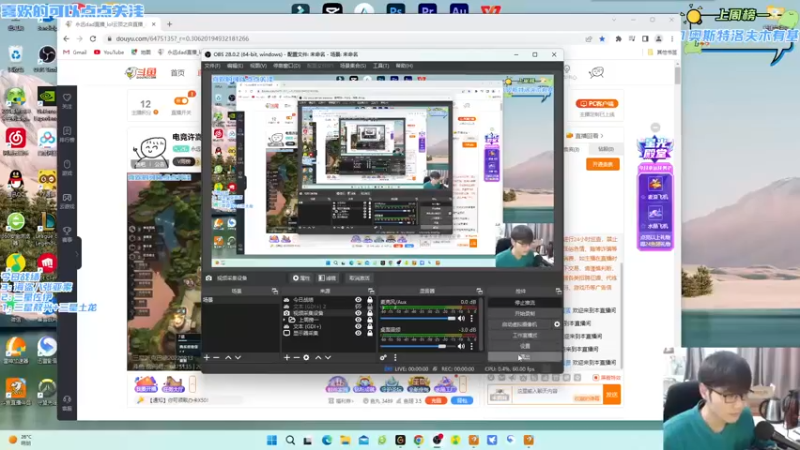Add a new scene with the plus icon
Screen dimensions: 800x450
(x=207, y=358)
